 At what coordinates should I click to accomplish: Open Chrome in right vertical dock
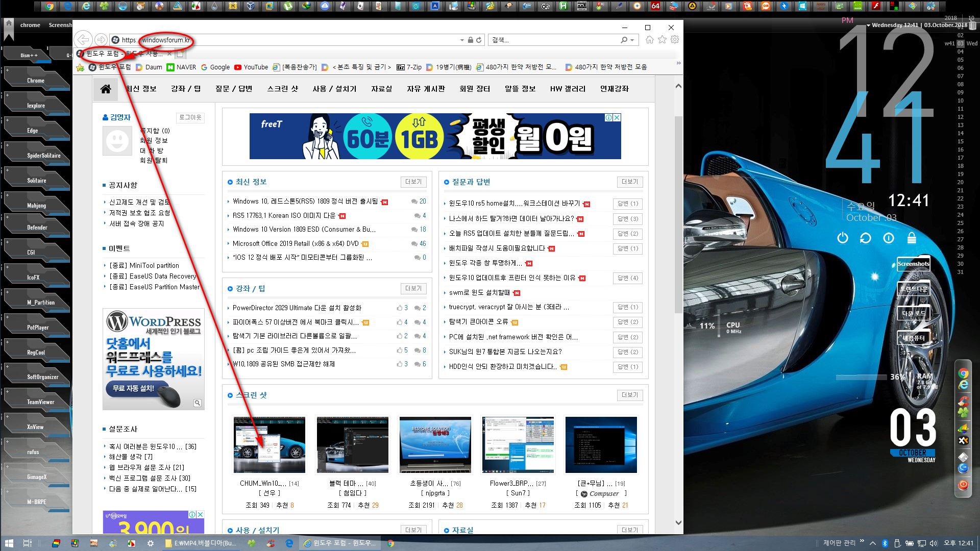(x=963, y=373)
